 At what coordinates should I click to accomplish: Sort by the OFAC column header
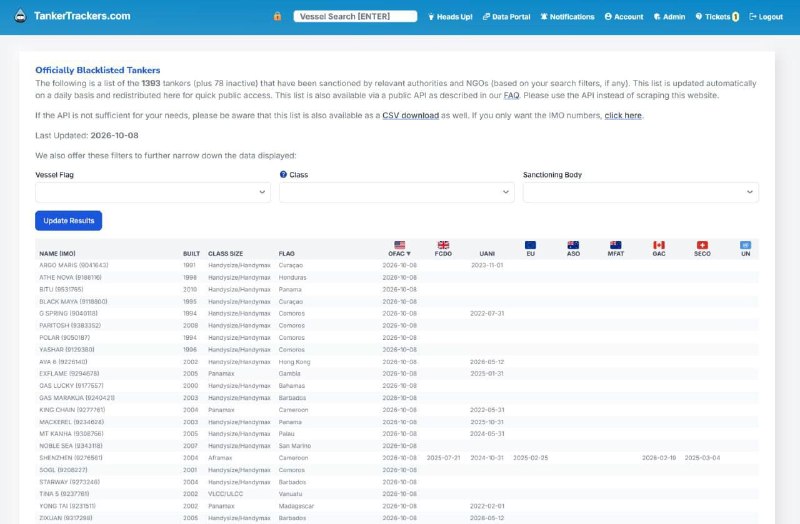click(399, 254)
